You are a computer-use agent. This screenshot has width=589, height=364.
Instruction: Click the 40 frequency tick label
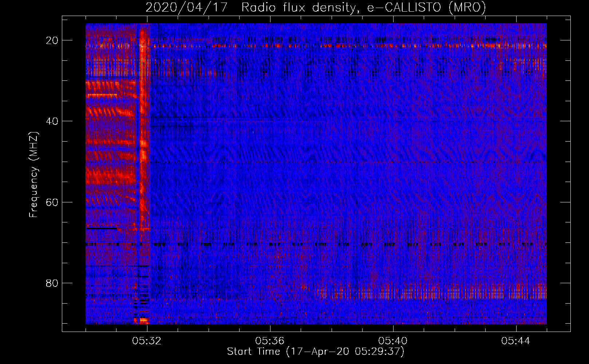click(52, 121)
